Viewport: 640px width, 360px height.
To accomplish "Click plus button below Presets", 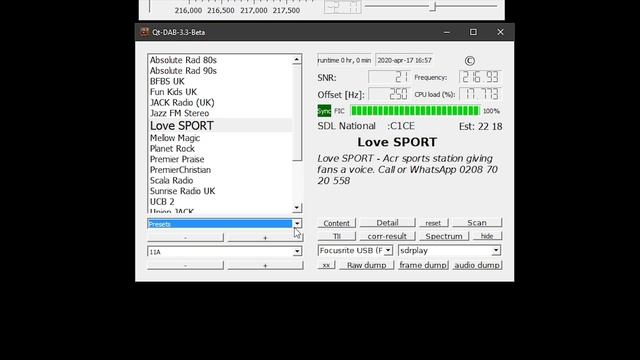I will pos(265,237).
